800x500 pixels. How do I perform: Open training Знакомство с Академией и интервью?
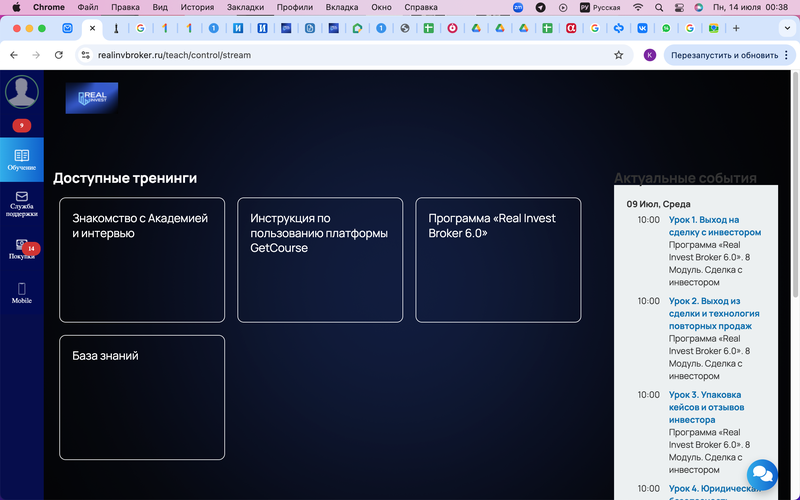[142, 260]
